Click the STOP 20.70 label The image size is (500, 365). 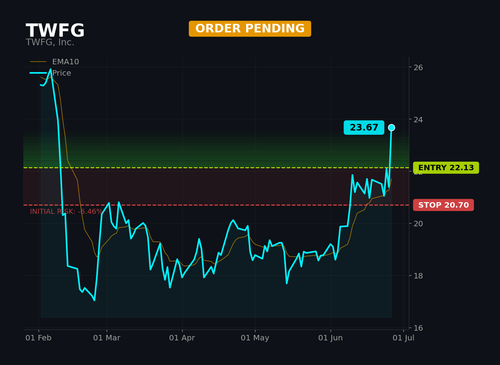(x=443, y=205)
